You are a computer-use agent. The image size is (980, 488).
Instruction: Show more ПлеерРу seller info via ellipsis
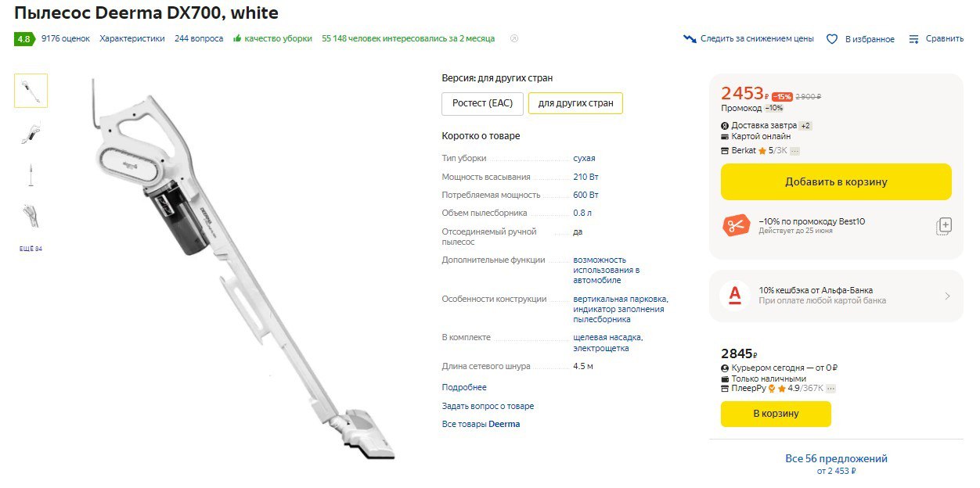click(x=830, y=388)
